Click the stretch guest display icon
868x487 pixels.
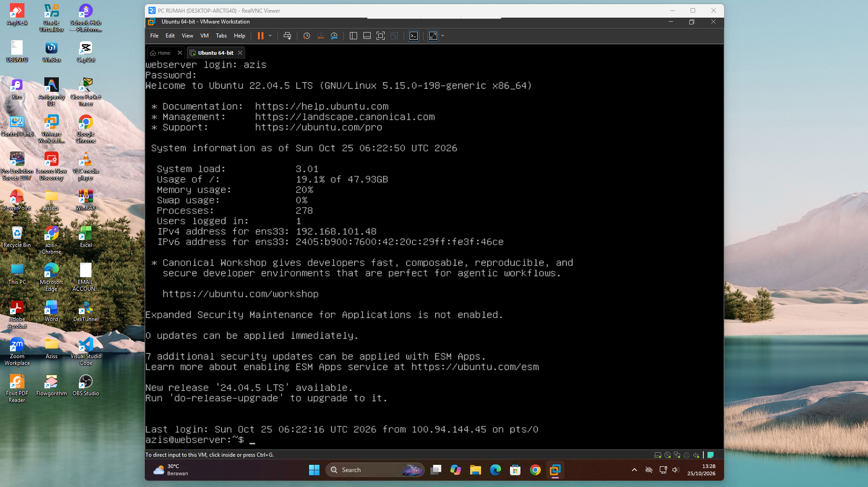point(433,36)
